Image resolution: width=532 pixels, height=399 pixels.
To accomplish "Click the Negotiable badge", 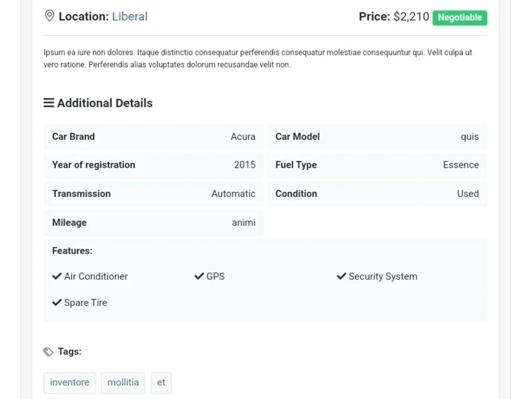I will tap(460, 18).
